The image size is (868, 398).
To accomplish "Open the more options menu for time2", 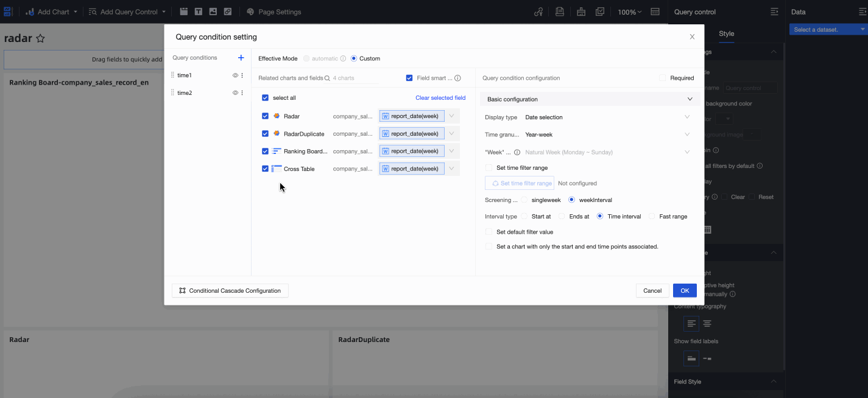I will (242, 93).
